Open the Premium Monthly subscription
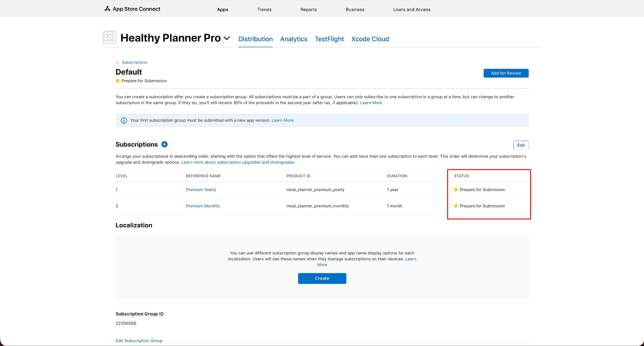This screenshot has width=644, height=346. [203, 206]
